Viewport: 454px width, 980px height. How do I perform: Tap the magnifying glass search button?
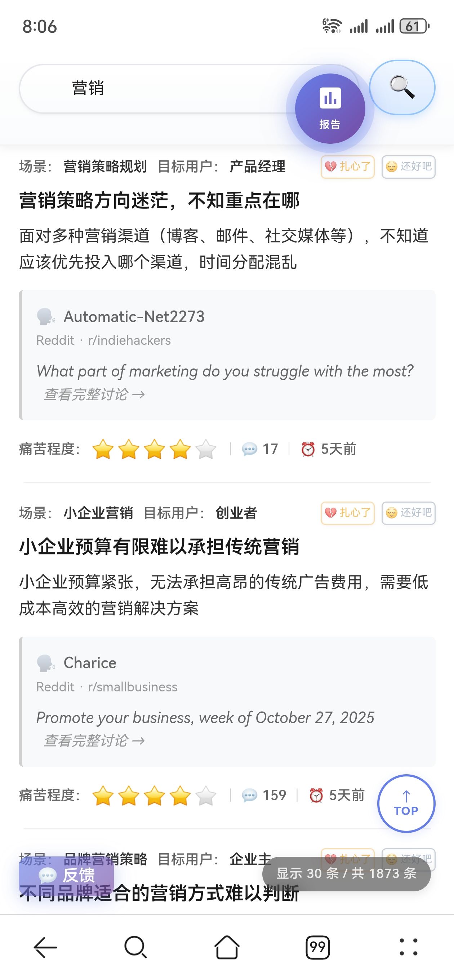402,87
